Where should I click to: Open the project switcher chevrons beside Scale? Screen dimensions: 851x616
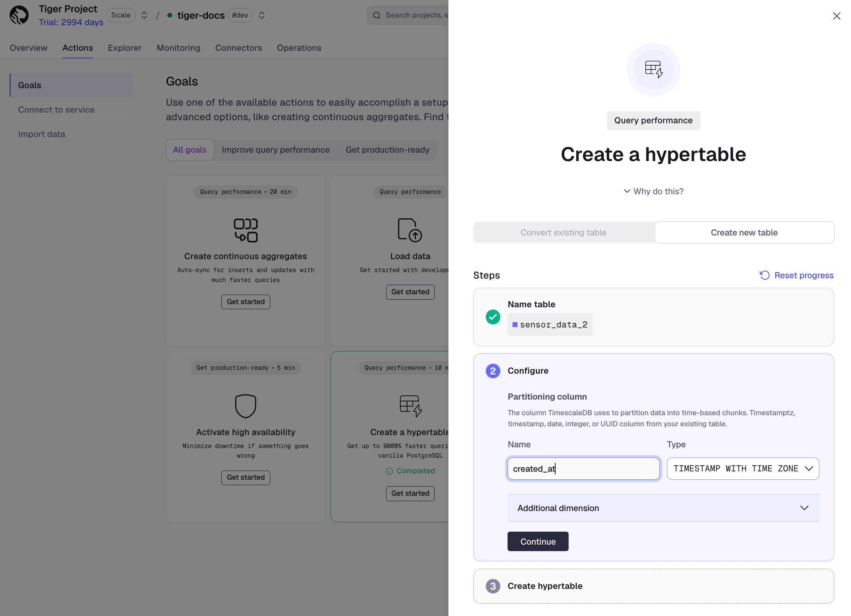(x=144, y=15)
